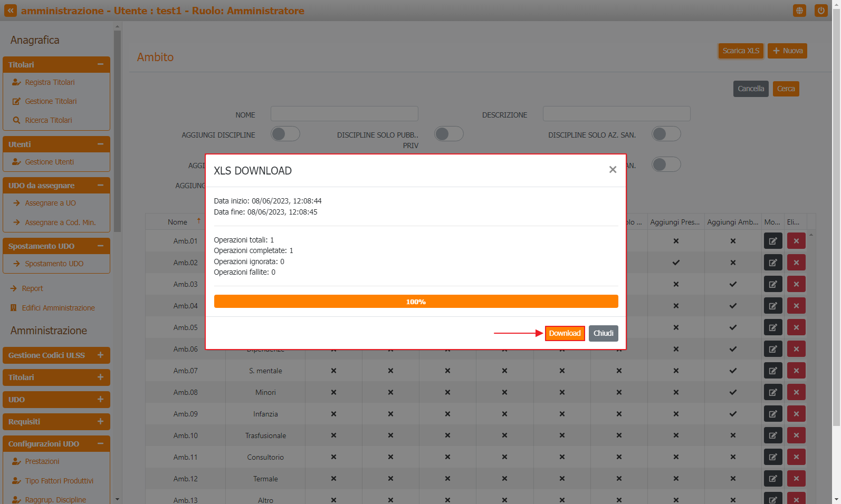Open Gestione Utenti menu item
The image size is (841, 504).
click(49, 162)
